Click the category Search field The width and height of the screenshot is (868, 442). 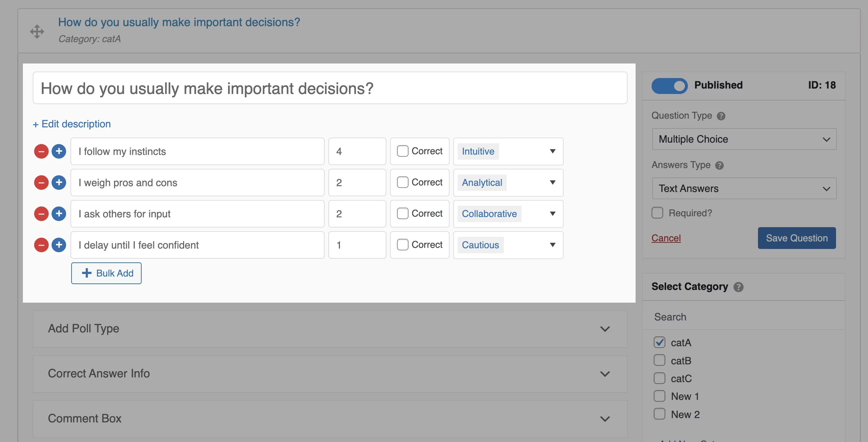[744, 317]
